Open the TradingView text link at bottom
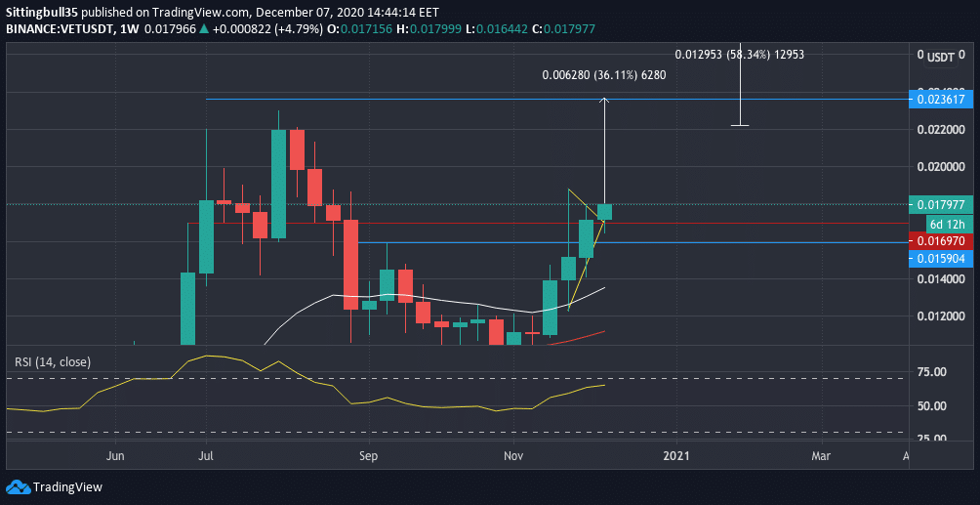980x505 pixels. tap(67, 486)
